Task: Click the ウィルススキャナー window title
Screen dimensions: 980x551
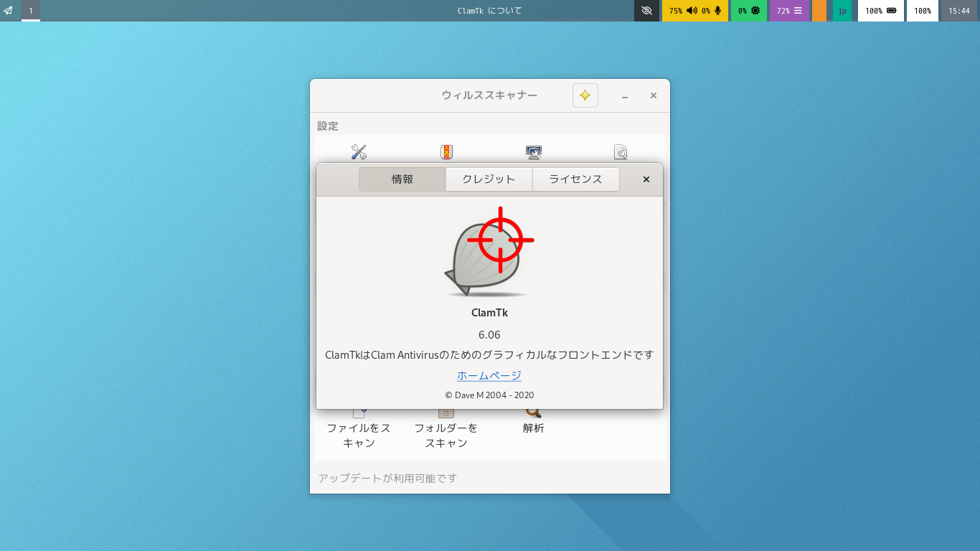Action: point(489,95)
